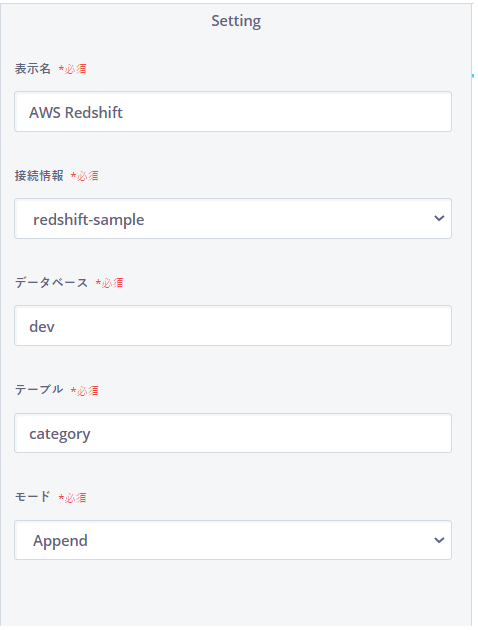Click the 必須 mark beside モード
The height and width of the screenshot is (630, 478).
pyautogui.click(x=72, y=497)
